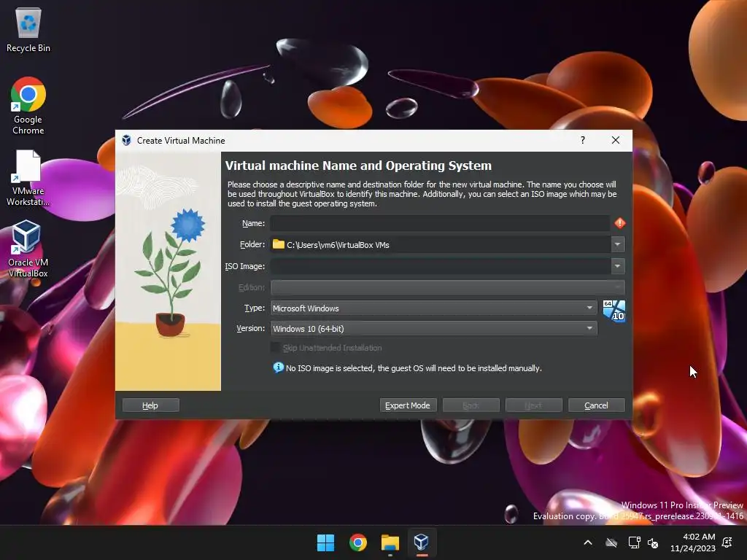Open the network status tray icon
Viewport: 747px width, 560px height.
634,542
